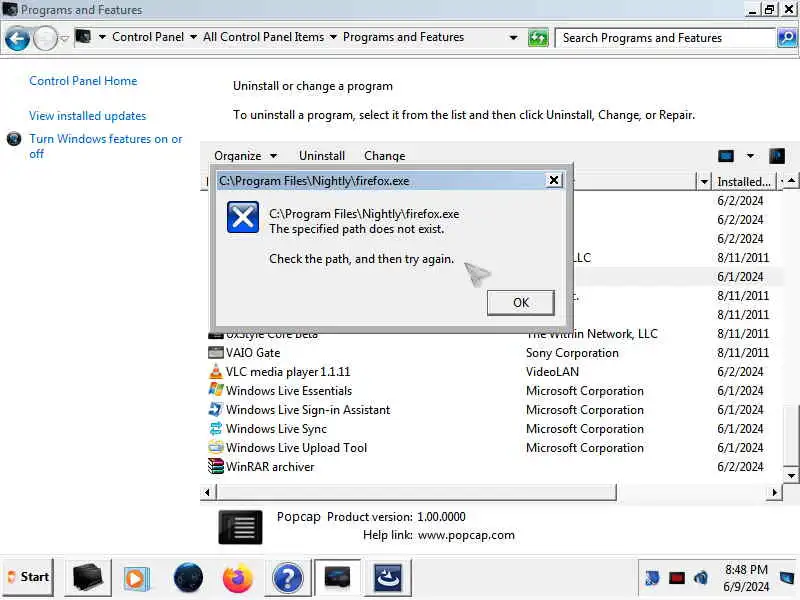This screenshot has height=600, width=800.
Task: Click Sony Corporation publisher cell
Action: coord(572,353)
